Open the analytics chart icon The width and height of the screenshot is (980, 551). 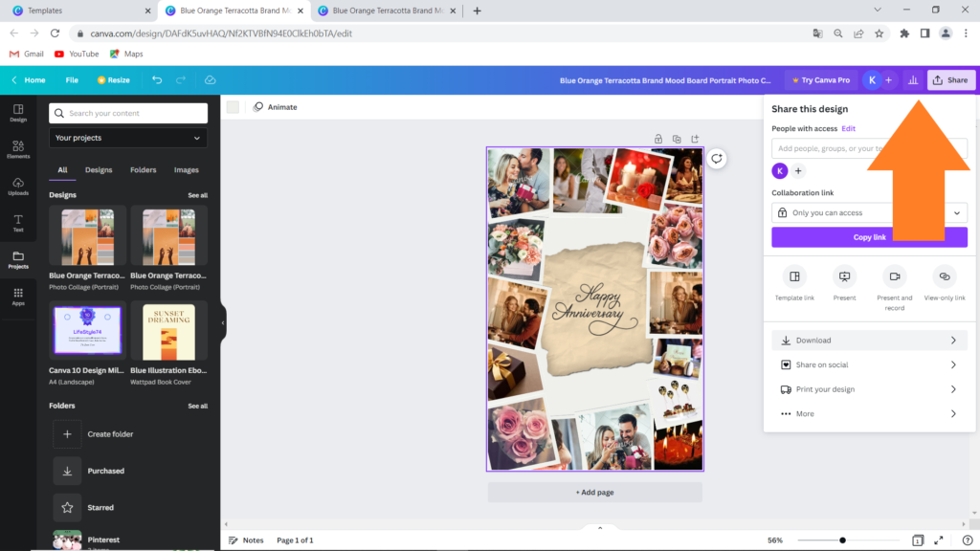click(912, 80)
